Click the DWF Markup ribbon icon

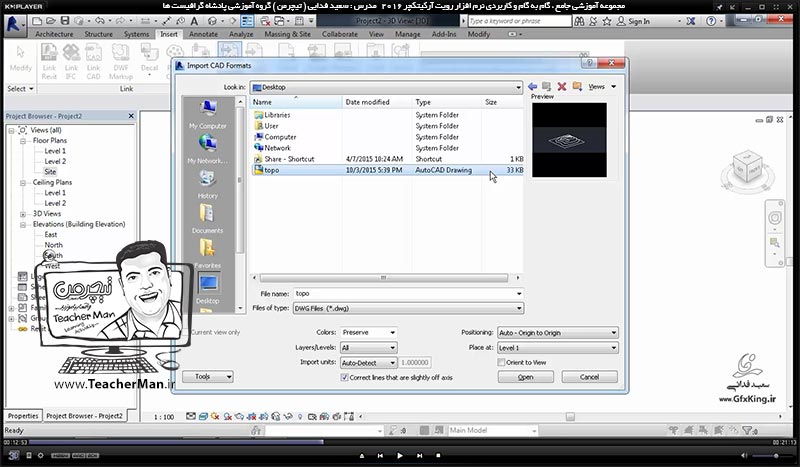121,61
